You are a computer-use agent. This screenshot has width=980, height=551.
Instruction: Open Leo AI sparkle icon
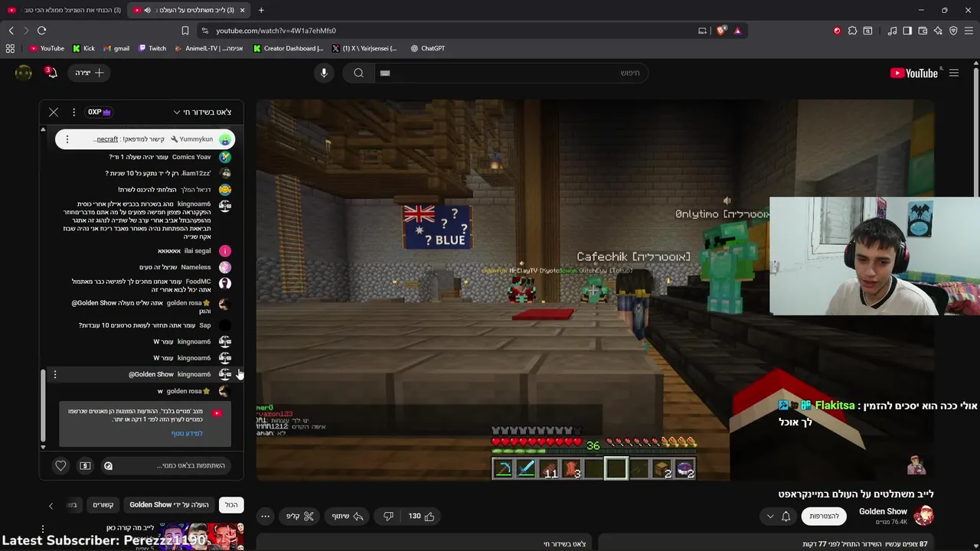tap(938, 31)
